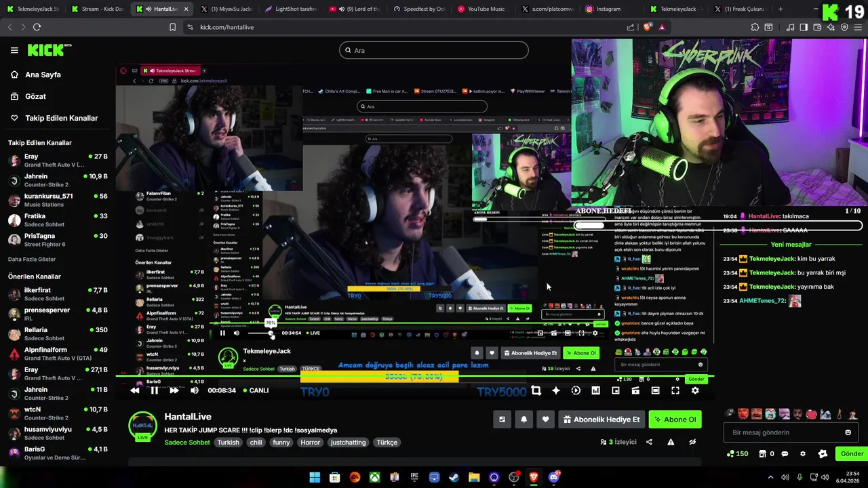Switch to theater mode in the player

click(x=655, y=390)
